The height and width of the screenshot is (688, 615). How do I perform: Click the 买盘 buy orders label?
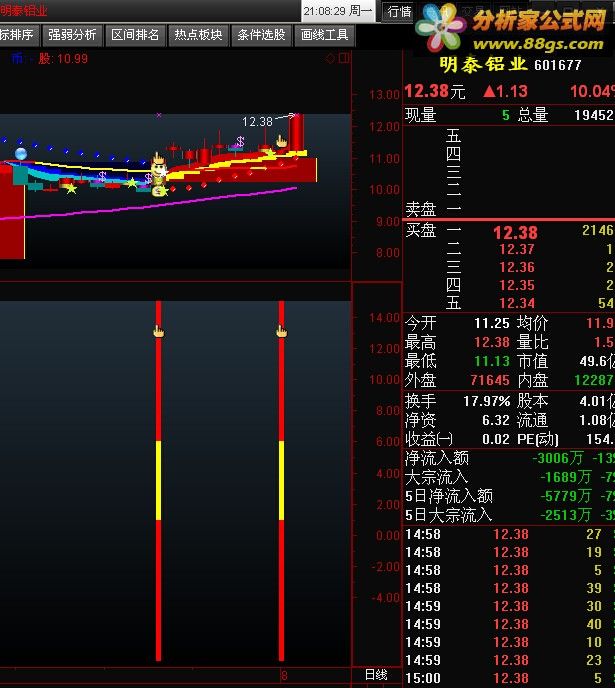tap(420, 230)
